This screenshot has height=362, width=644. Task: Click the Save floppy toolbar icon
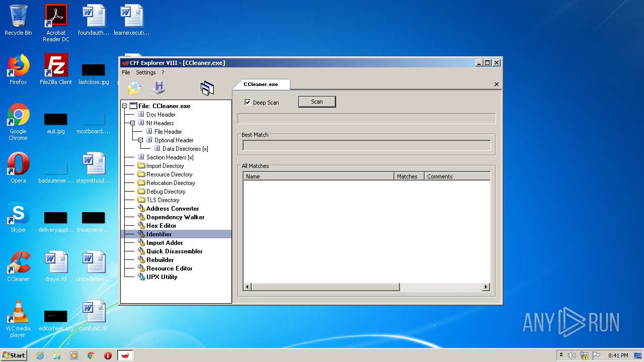(x=158, y=87)
